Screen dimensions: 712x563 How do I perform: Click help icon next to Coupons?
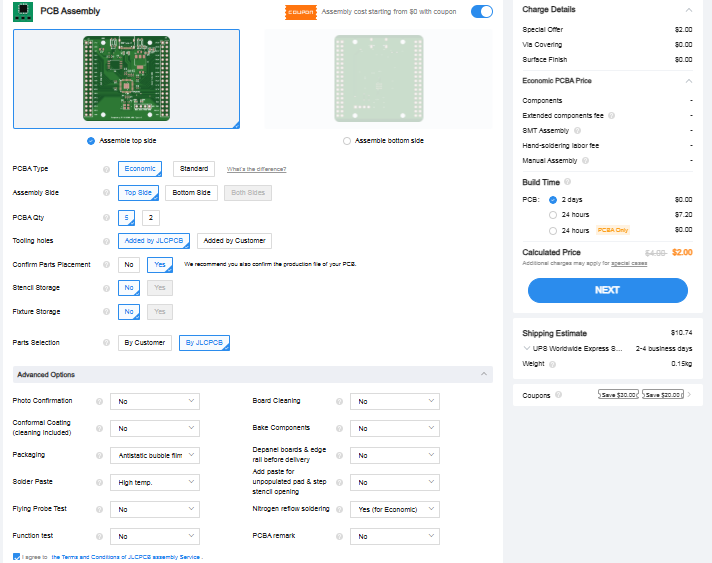558,395
